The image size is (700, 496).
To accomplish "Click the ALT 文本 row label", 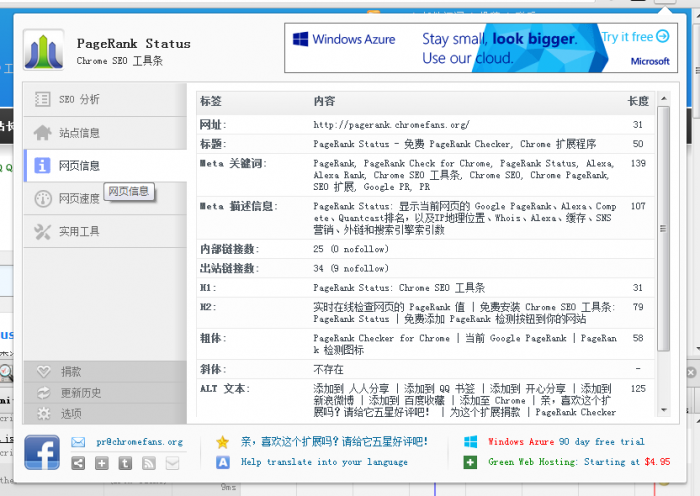I will (225, 388).
